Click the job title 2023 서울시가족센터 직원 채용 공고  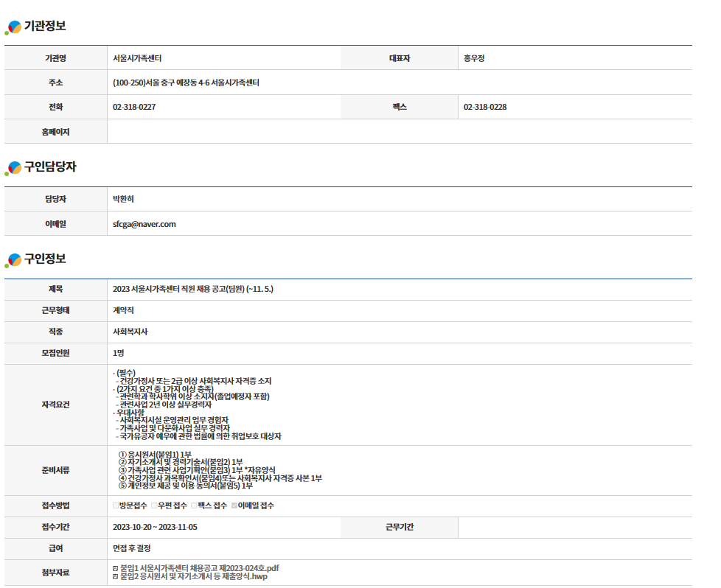click(193, 289)
